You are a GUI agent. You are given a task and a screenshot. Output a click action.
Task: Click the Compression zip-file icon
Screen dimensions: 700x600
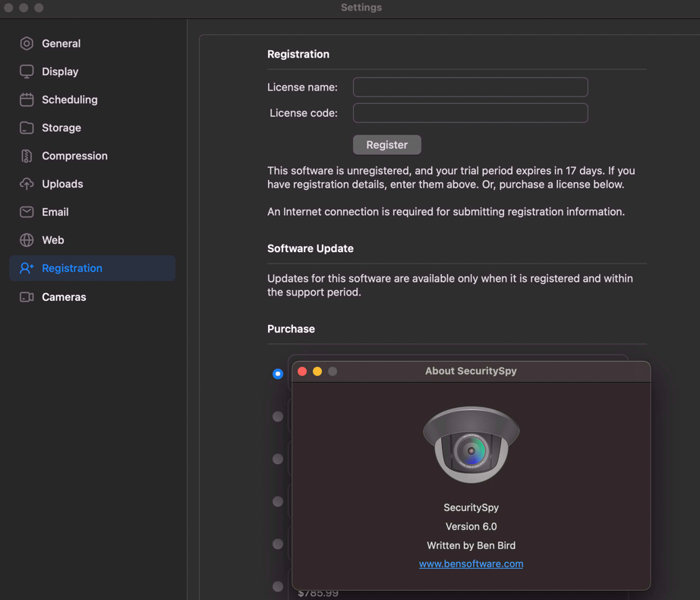pyautogui.click(x=27, y=156)
